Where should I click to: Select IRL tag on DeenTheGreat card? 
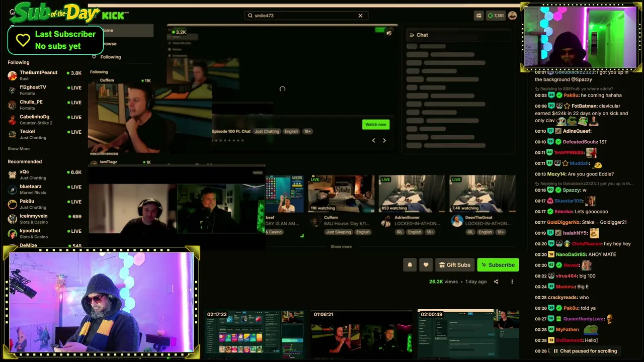tap(470, 232)
